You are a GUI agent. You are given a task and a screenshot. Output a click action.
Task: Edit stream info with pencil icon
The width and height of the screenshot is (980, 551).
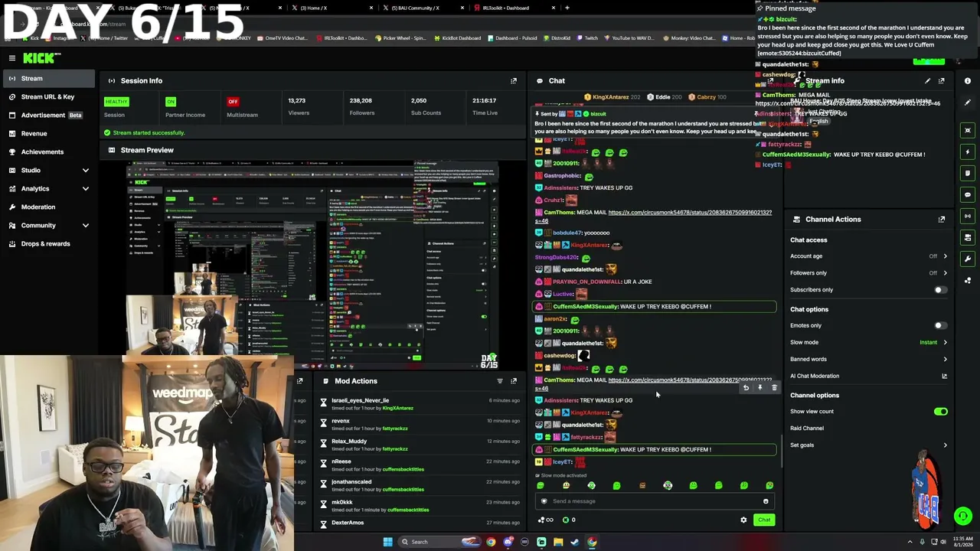928,80
